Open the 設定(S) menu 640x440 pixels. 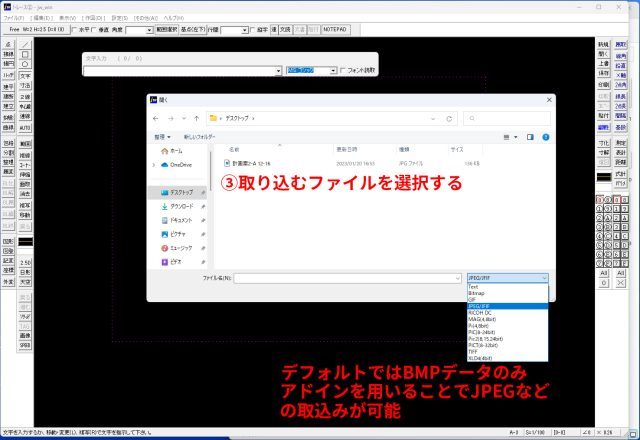(x=119, y=17)
